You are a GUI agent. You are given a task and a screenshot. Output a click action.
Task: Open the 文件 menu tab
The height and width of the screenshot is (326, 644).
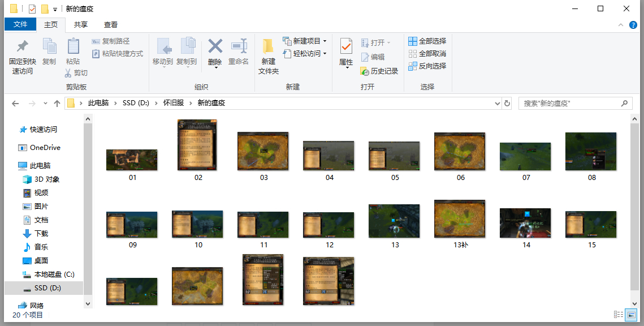[x=20, y=24]
